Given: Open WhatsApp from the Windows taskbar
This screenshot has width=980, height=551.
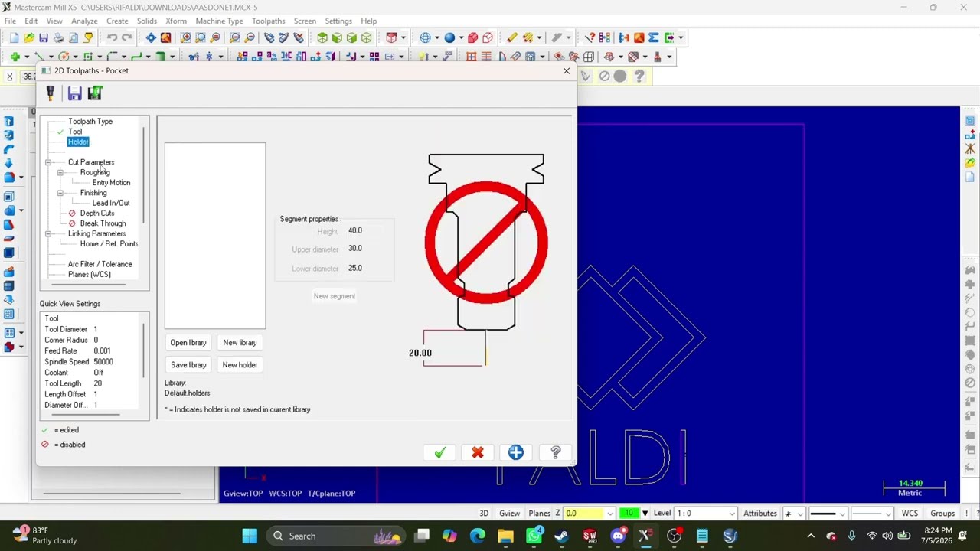Looking at the screenshot, I should click(x=534, y=536).
